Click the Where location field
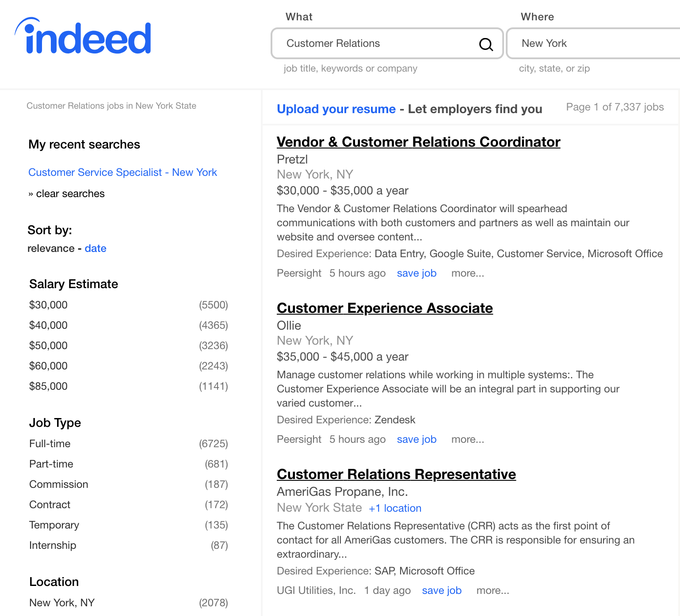The height and width of the screenshot is (616, 680). [x=592, y=43]
